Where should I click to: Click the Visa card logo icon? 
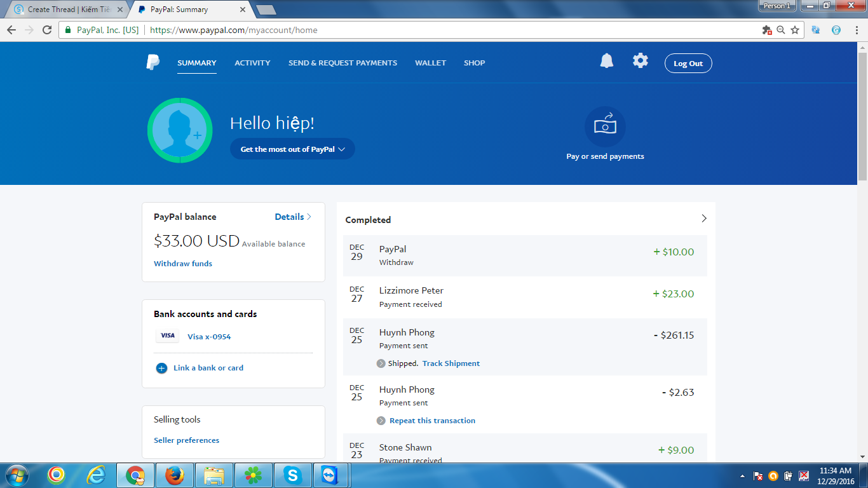168,336
